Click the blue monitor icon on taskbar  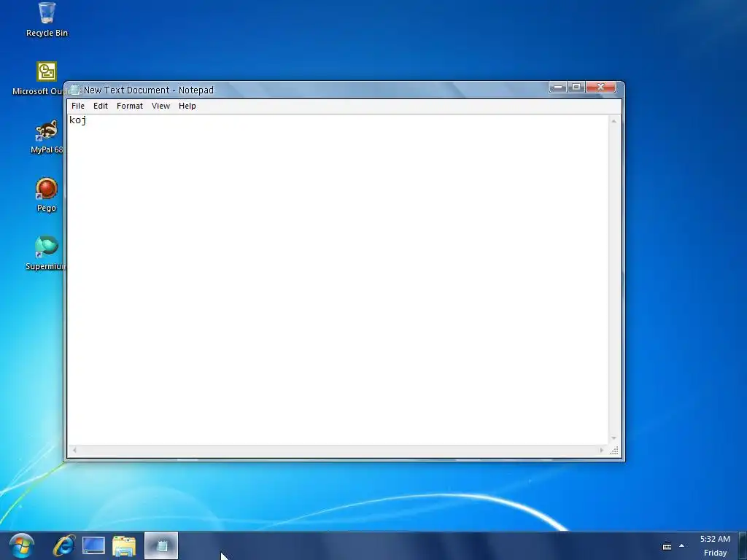93,545
